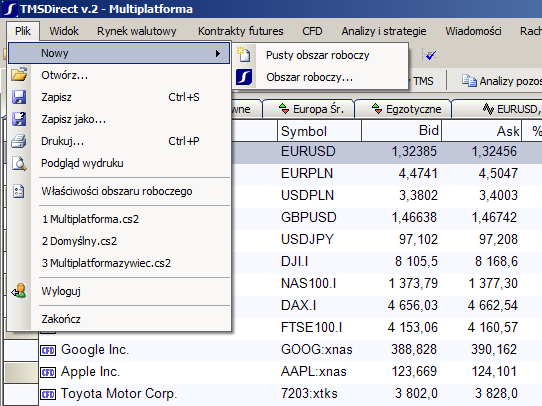Choose Zakończ to exit
The width and height of the screenshot is (542, 406).
119,319
